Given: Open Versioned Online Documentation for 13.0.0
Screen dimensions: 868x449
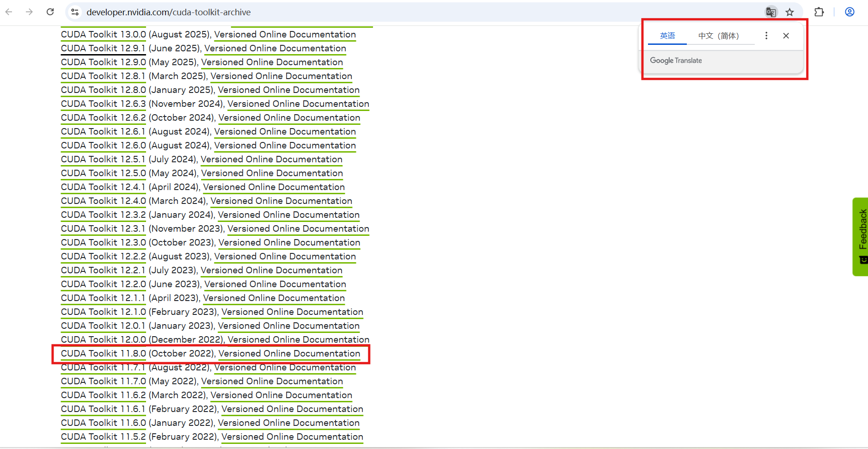Looking at the screenshot, I should point(285,34).
